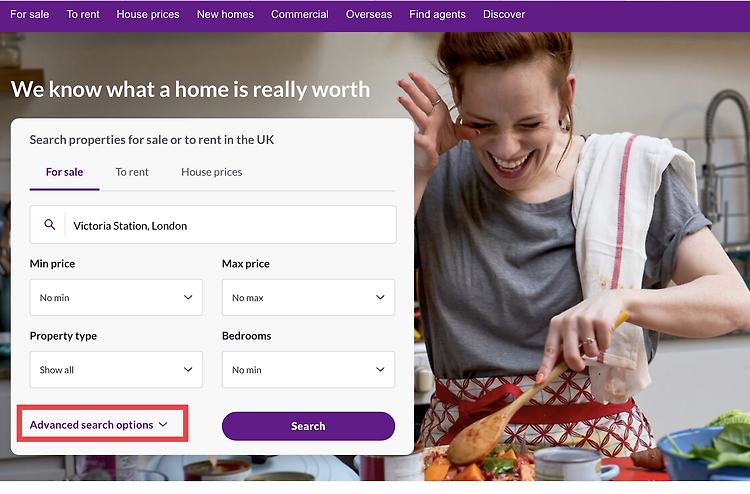This screenshot has height=494, width=750.
Task: Click the purple Search button
Action: (x=309, y=426)
